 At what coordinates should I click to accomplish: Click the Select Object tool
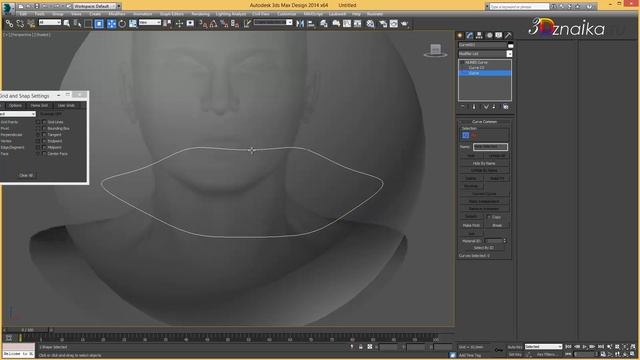67,24
